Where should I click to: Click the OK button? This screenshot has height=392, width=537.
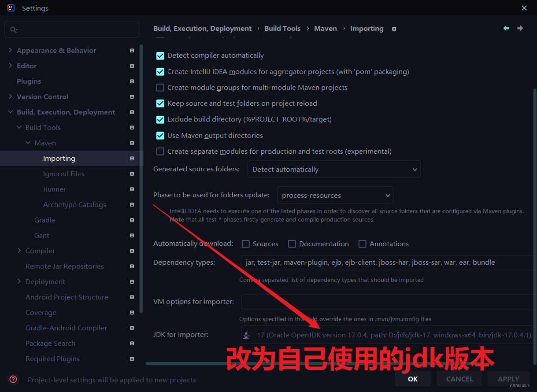[413, 379]
